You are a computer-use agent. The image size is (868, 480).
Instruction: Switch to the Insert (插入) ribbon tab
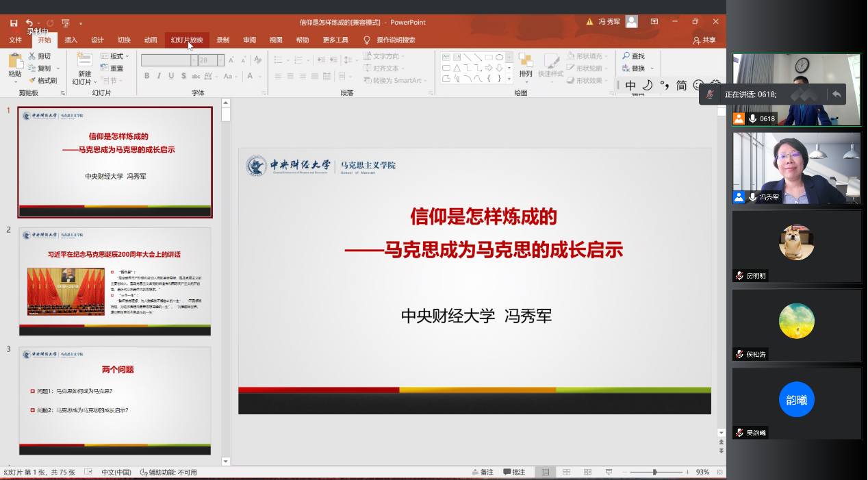pos(71,40)
